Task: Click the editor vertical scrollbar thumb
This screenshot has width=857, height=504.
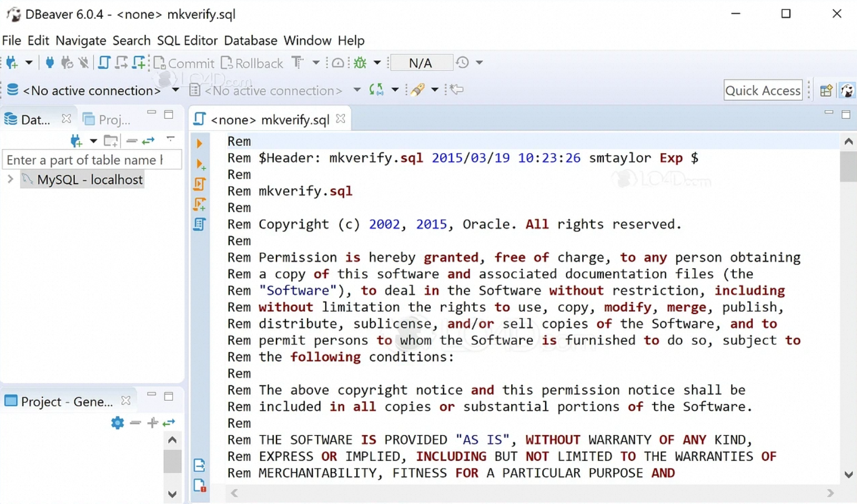Action: pos(849,167)
